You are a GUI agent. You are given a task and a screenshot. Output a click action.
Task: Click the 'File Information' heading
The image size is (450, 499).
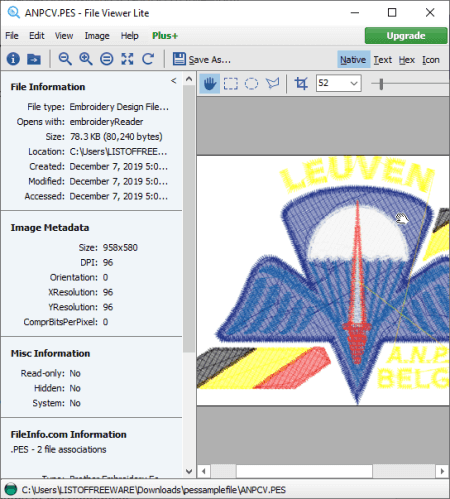(48, 87)
